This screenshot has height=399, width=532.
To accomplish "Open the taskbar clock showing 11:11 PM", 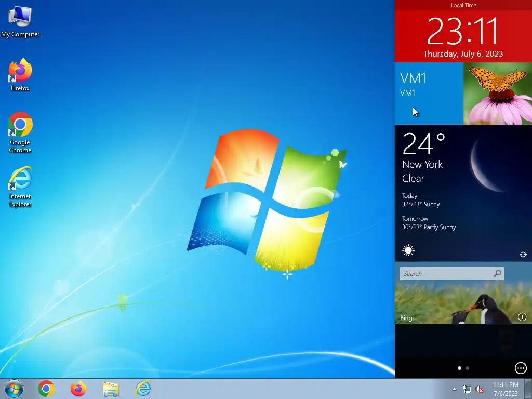I will point(506,389).
